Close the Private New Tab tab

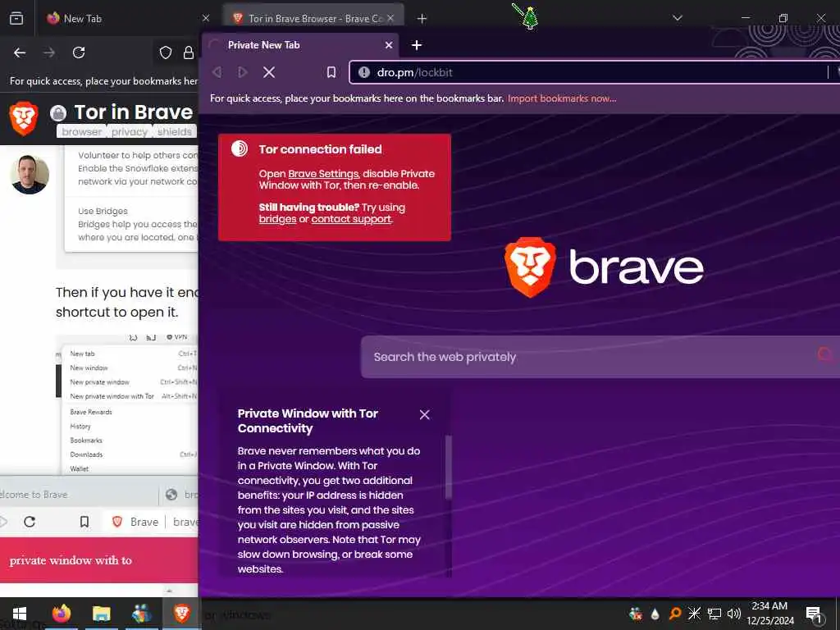click(x=389, y=45)
